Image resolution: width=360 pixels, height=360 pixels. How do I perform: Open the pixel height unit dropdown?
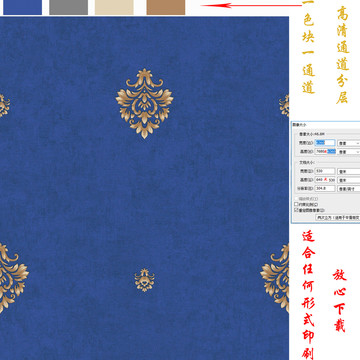tap(349, 152)
